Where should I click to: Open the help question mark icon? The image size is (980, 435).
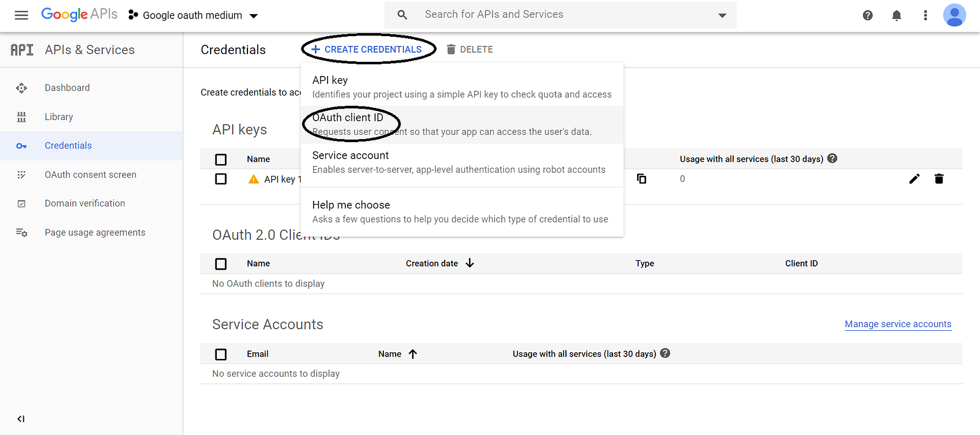[x=868, y=15]
